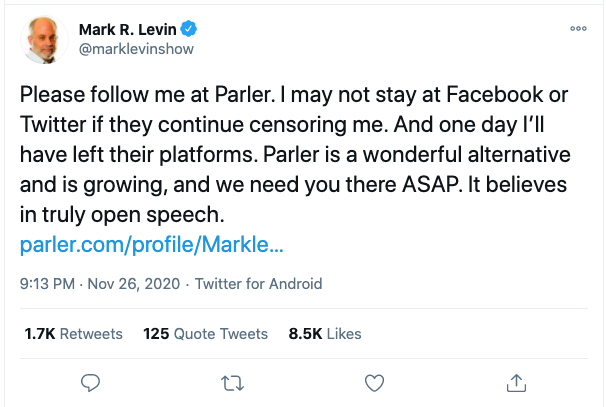
Task: Click the 9:13 PM time text
Action: point(47,284)
